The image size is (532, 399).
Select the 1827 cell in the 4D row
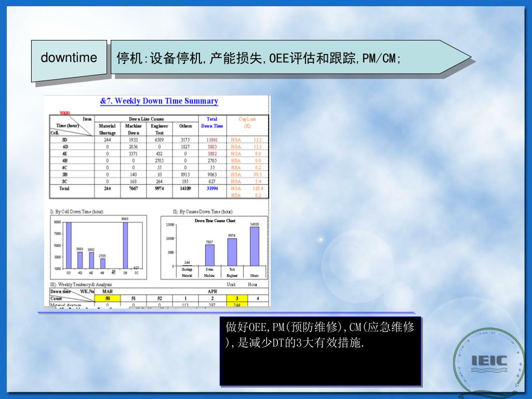point(185,147)
